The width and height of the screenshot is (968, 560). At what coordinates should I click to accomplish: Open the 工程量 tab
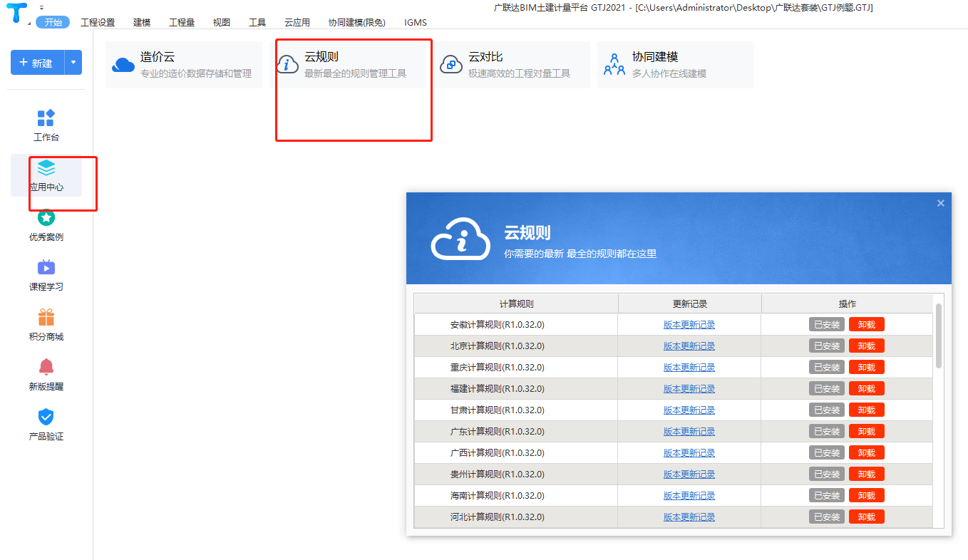point(182,22)
